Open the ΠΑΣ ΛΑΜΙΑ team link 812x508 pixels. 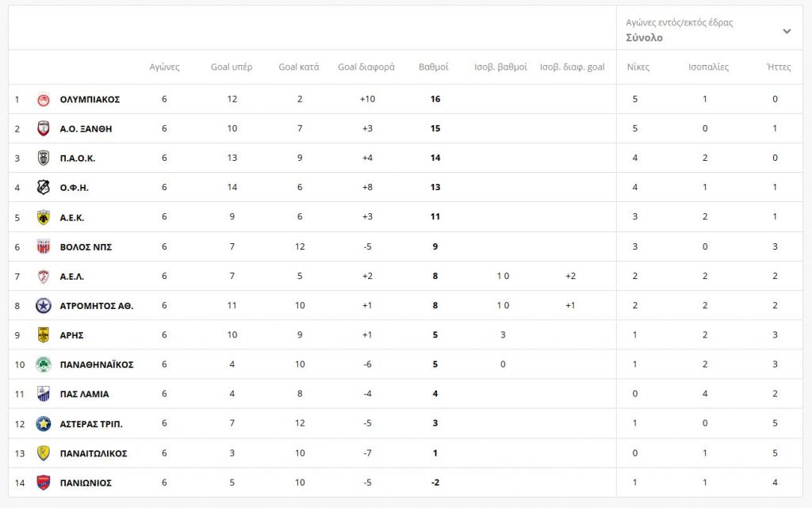84,395
